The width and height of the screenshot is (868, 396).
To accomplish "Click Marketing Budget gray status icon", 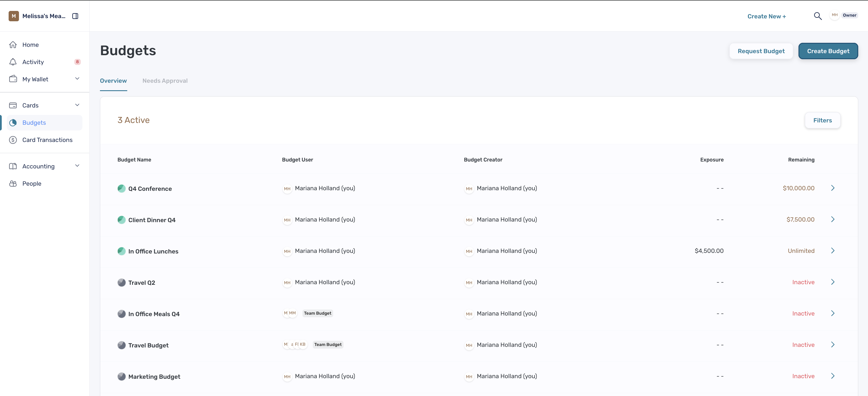I will pos(121,376).
